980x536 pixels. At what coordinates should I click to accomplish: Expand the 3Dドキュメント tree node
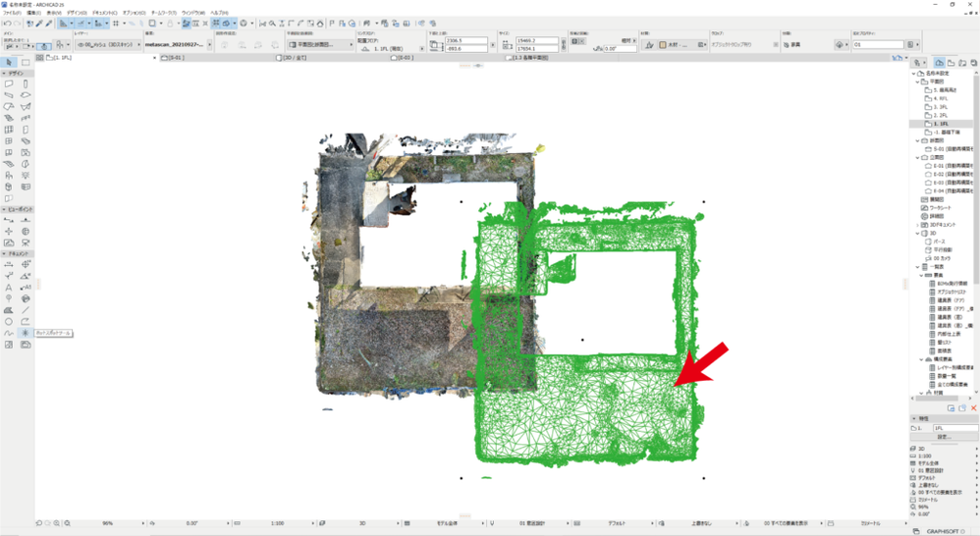[918, 224]
